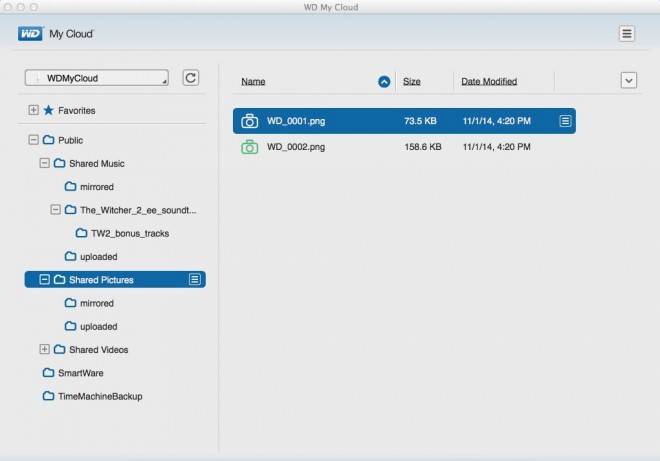Viewport: 660px width, 461px height.
Task: Collapse the Shared Music folder
Action: [44, 163]
